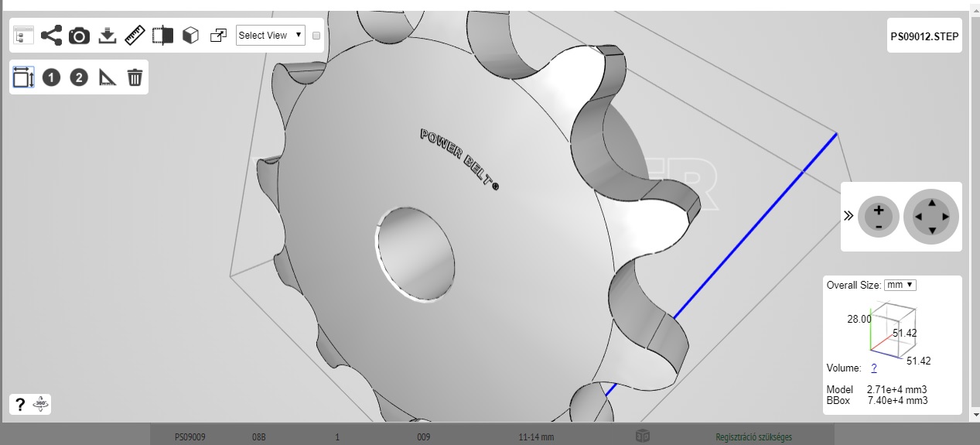This screenshot has height=445, width=980.
Task: Change Overall Size units from mm
Action: (x=900, y=285)
